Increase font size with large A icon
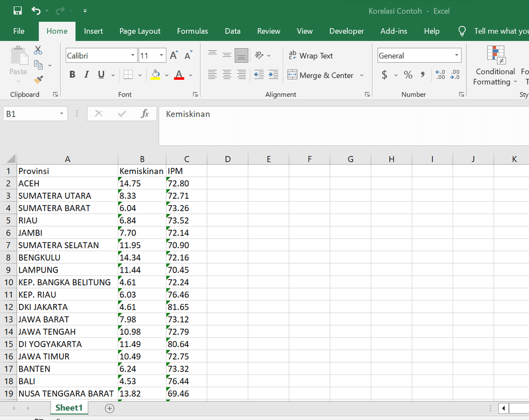Image resolution: width=529 pixels, height=420 pixels. [x=174, y=55]
